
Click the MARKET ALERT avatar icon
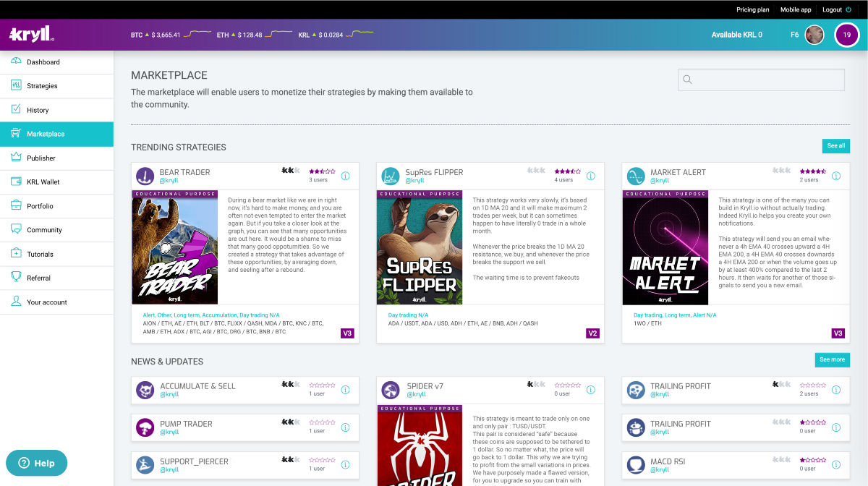[x=636, y=176]
